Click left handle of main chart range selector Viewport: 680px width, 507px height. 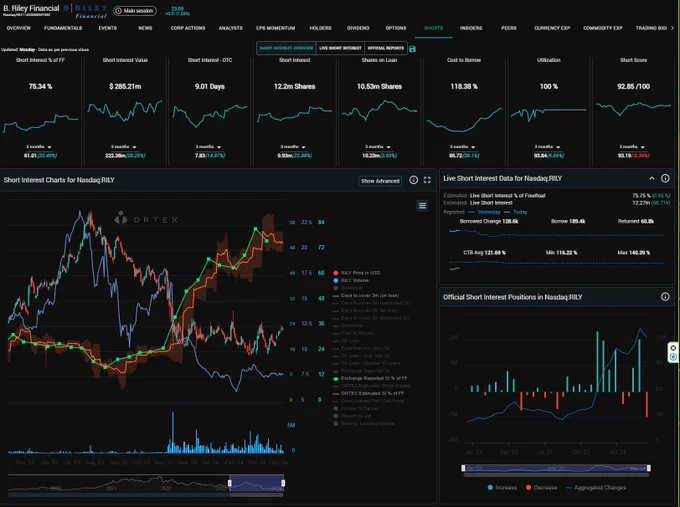(x=230, y=483)
